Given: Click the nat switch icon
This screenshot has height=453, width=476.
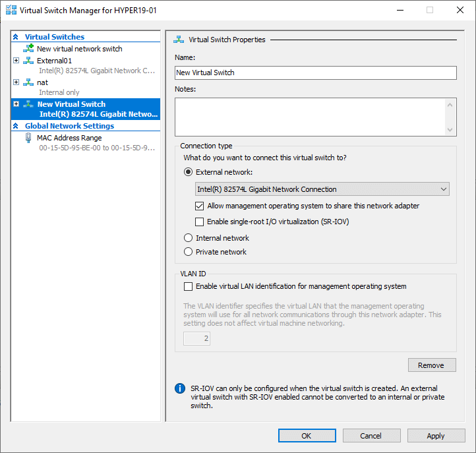Looking at the screenshot, I should click(x=28, y=82).
